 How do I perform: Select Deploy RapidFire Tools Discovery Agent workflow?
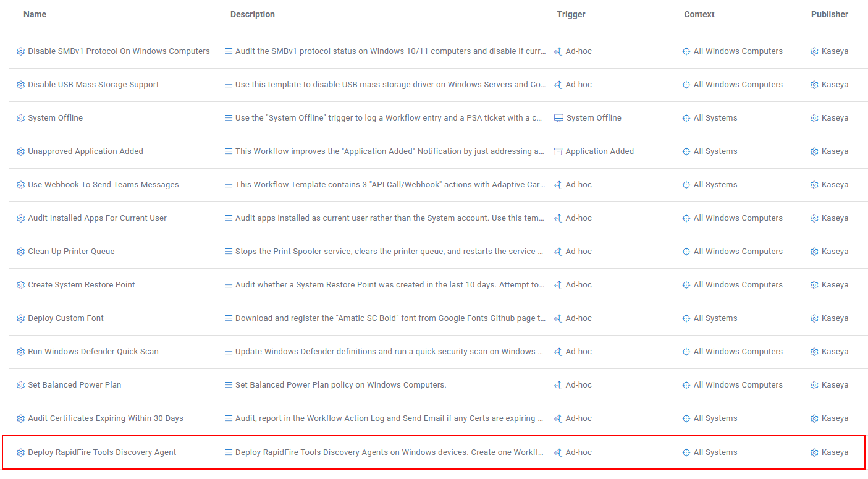click(102, 452)
